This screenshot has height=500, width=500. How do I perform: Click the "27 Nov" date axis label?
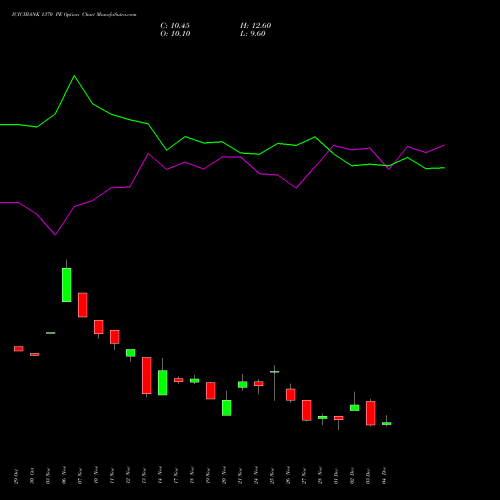point(304,476)
